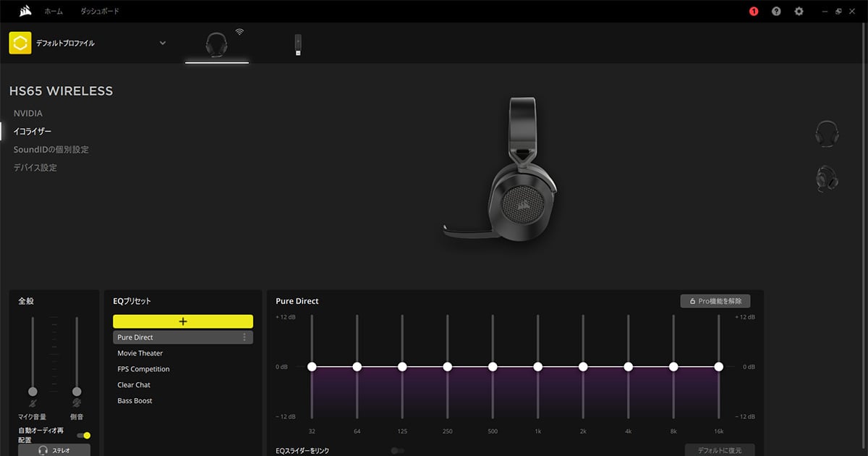Click the yellow default profile icon
Viewport: 868px width, 456px height.
(x=20, y=43)
